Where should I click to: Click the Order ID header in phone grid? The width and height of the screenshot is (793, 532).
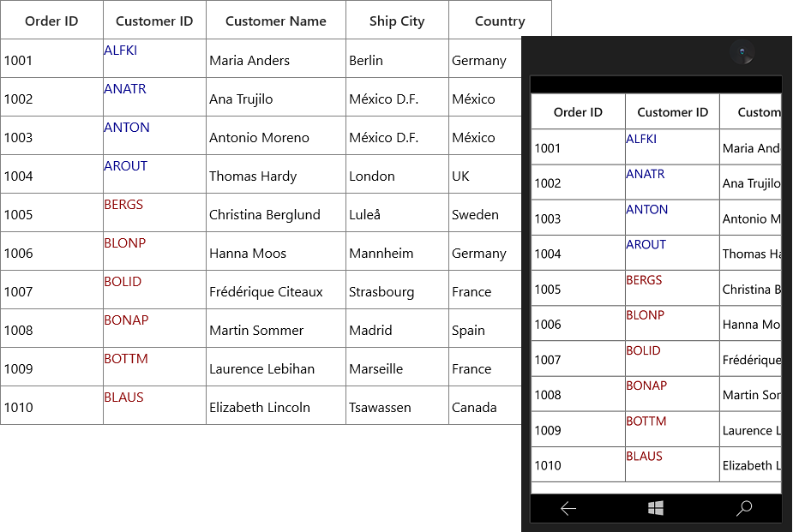[578, 111]
